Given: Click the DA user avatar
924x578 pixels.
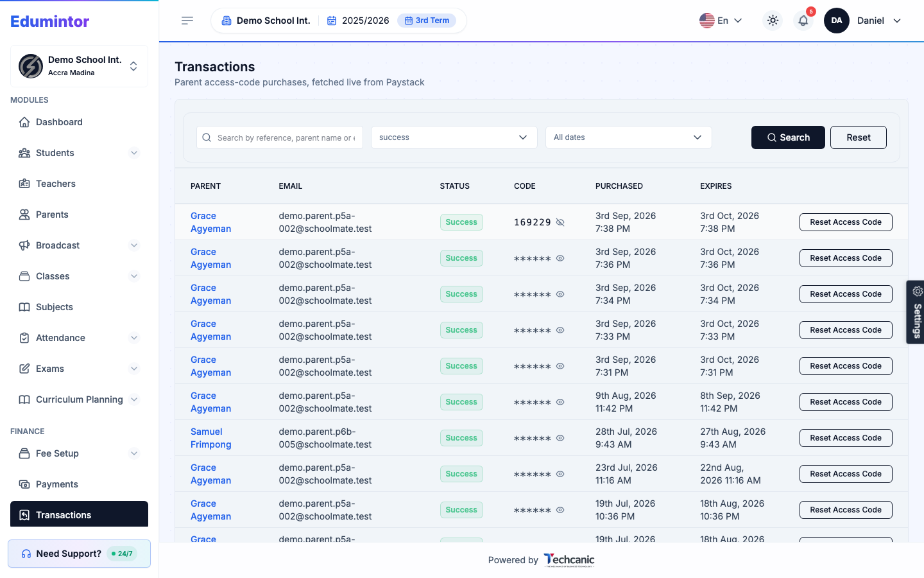Looking at the screenshot, I should [837, 21].
